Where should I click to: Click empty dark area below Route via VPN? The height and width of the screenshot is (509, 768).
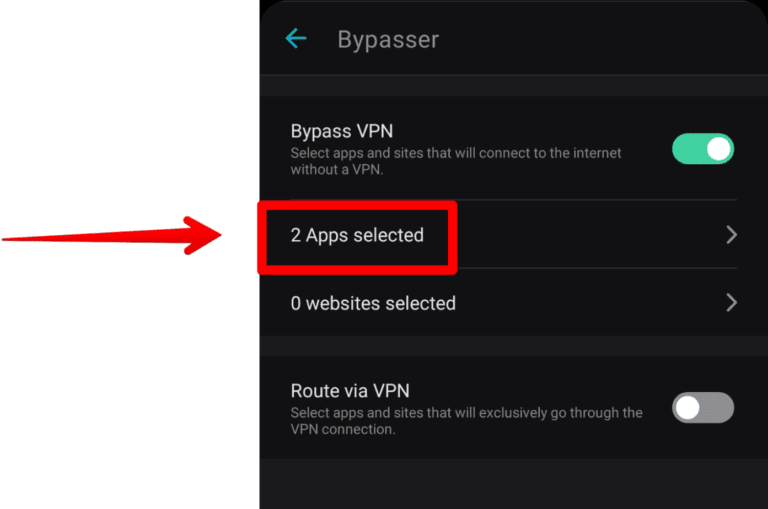pos(500,485)
